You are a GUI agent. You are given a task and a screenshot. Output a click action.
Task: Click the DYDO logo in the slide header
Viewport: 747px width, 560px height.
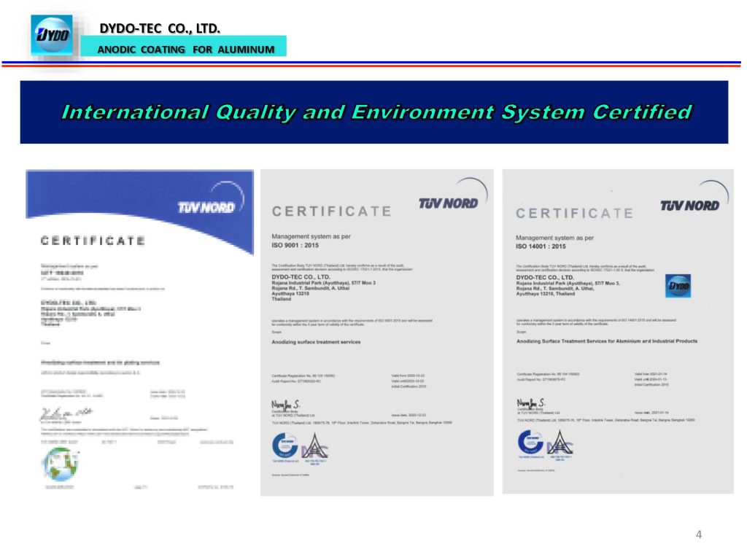click(52, 35)
